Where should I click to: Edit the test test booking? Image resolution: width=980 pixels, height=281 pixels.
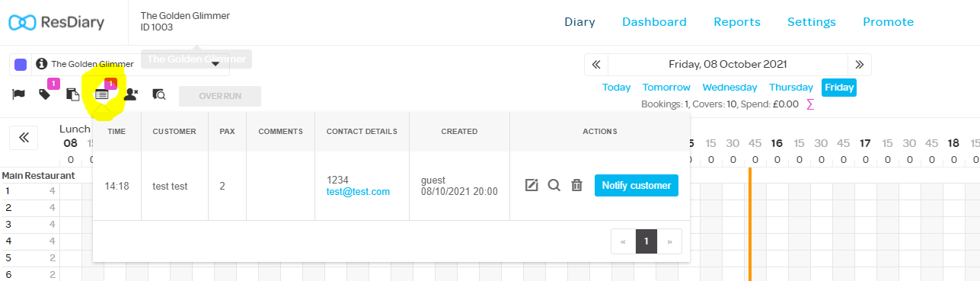531,185
